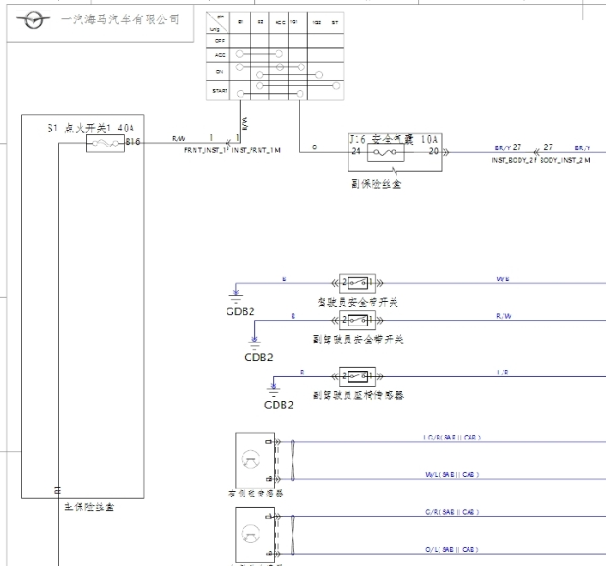
Task: Select the S1 ignition switch 40A fuse symbol
Action: click(105, 143)
